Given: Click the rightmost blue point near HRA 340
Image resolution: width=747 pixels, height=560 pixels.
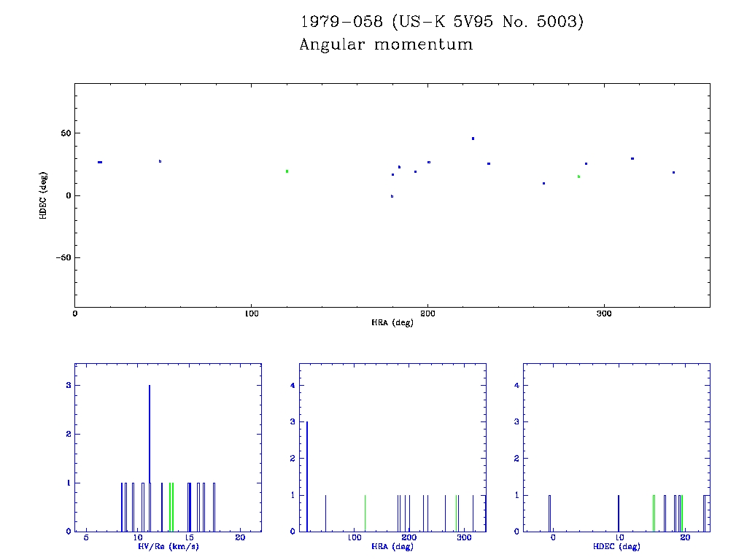Looking at the screenshot, I should coord(673,173).
